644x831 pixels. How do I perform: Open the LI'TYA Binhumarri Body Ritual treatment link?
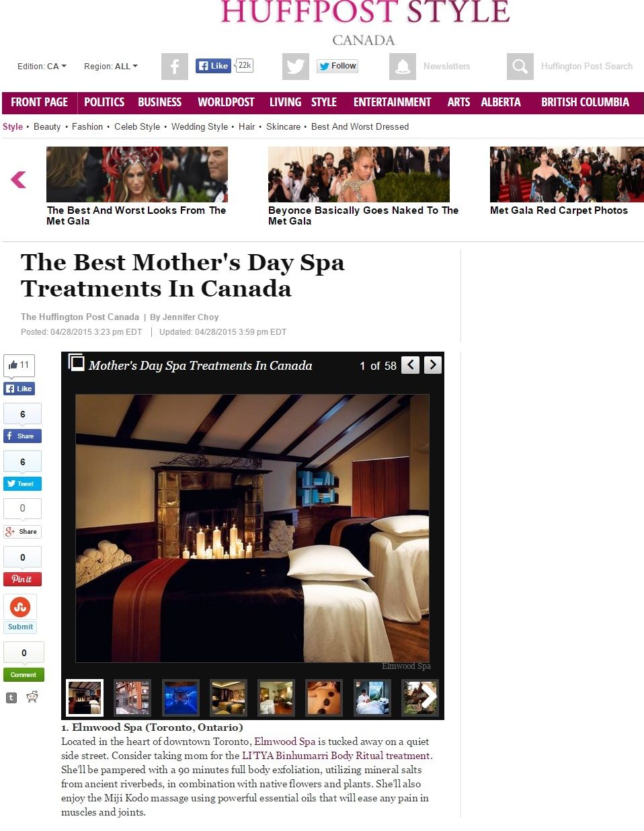(x=335, y=756)
